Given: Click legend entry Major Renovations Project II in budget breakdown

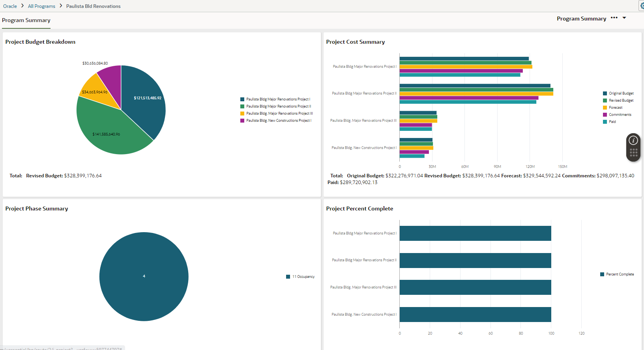Looking at the screenshot, I should coord(276,106).
